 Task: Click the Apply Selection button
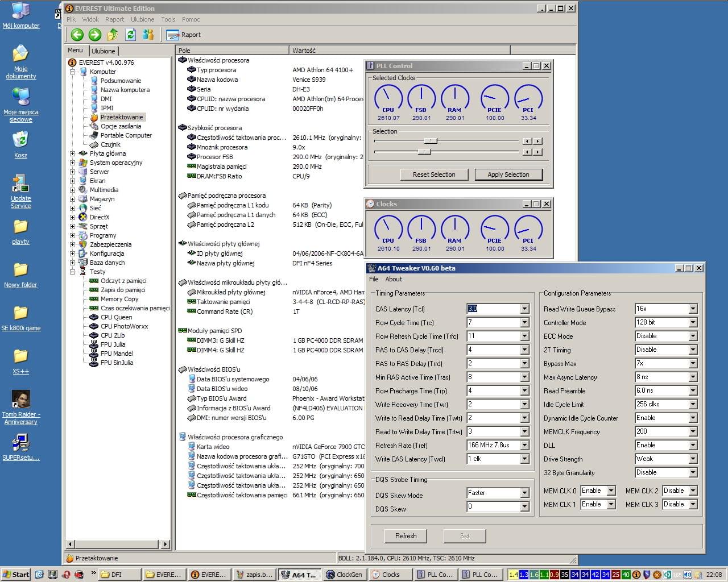508,174
